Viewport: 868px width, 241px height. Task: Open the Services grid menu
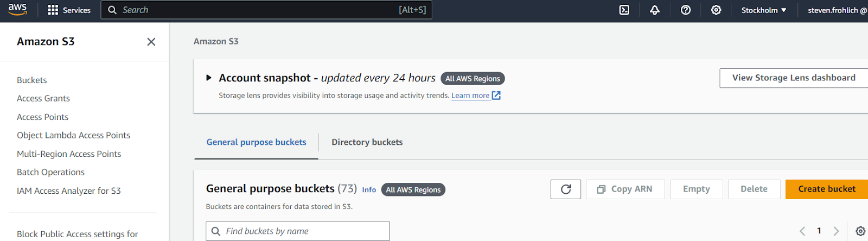(69, 10)
